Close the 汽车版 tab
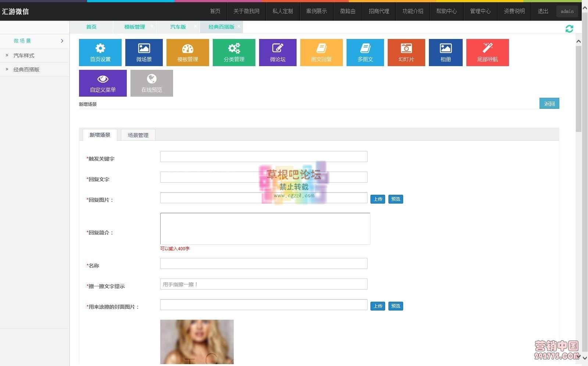 coord(195,26)
